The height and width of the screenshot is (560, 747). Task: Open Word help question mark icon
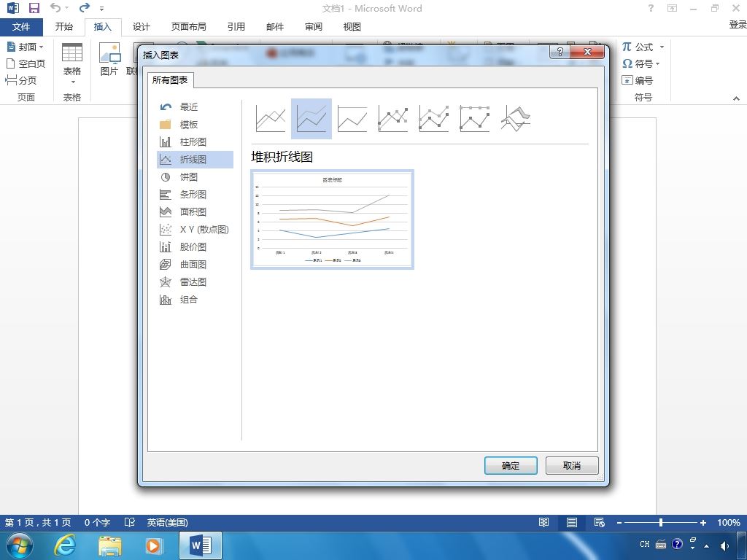(651, 8)
